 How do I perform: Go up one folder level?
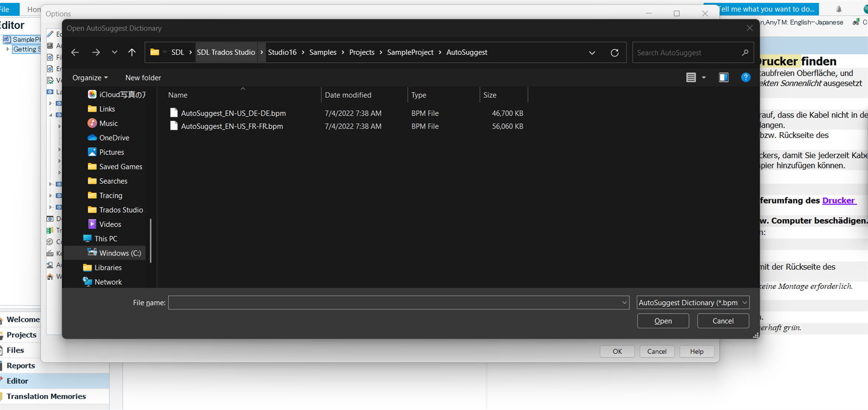pos(132,53)
